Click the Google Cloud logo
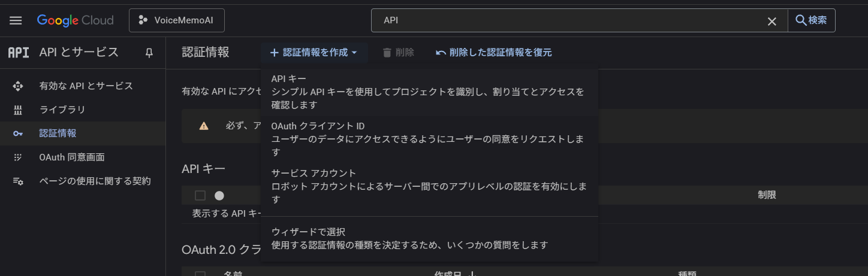The width and height of the screenshot is (868, 276). pyautogui.click(x=75, y=20)
